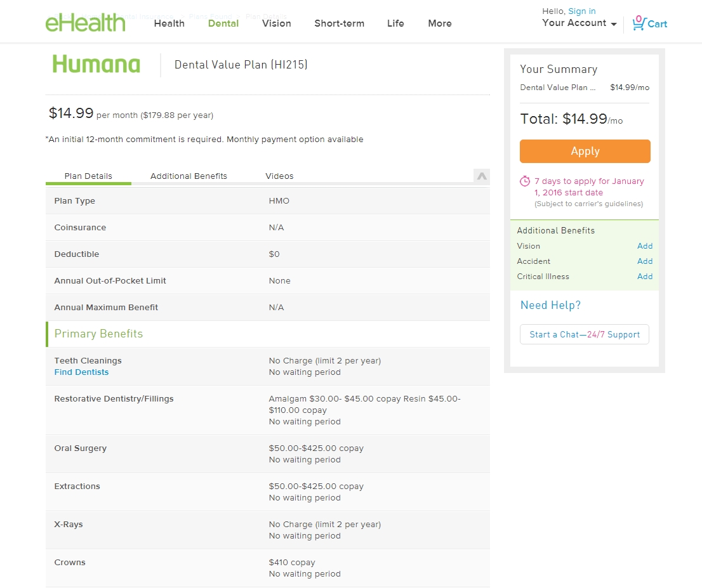The image size is (702, 588).
Task: Click the Coinsurance label
Action: click(x=80, y=227)
